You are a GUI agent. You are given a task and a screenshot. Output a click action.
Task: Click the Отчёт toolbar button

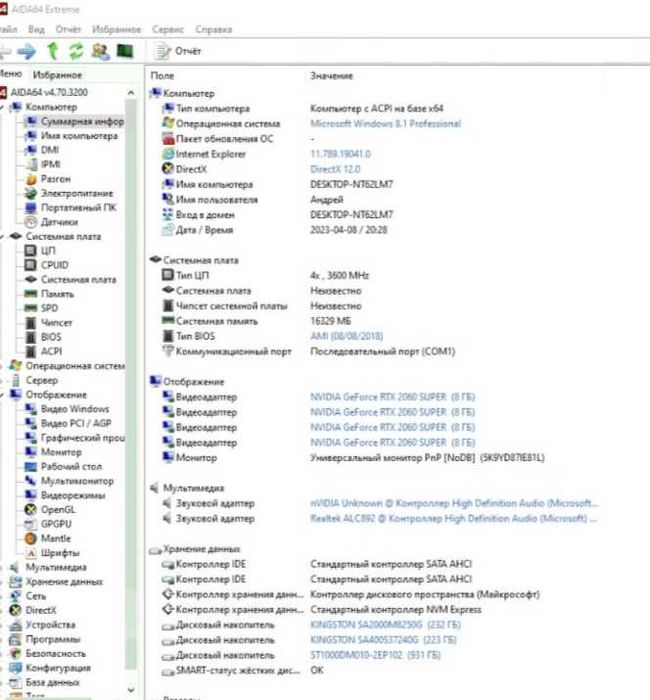(177, 51)
